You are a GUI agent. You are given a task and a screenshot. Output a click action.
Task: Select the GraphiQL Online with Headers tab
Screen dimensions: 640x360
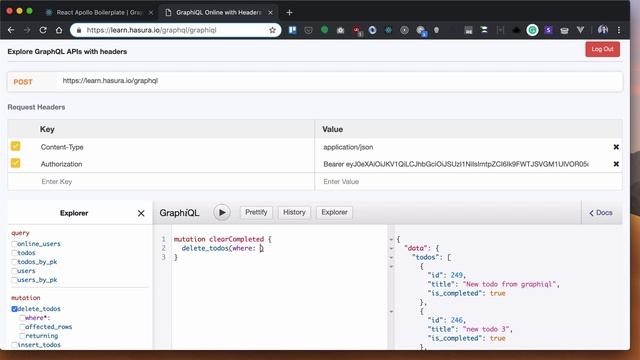click(218, 13)
